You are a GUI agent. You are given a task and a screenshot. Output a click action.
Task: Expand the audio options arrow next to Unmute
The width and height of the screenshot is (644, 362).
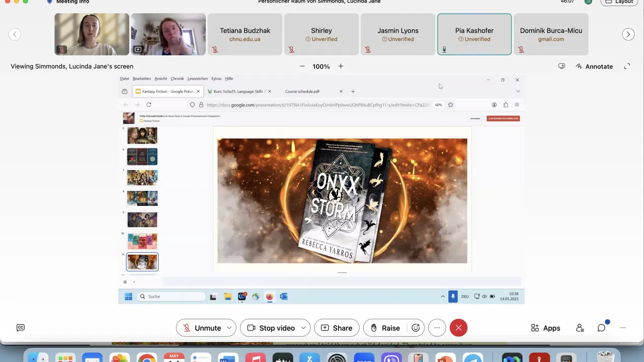tap(229, 328)
